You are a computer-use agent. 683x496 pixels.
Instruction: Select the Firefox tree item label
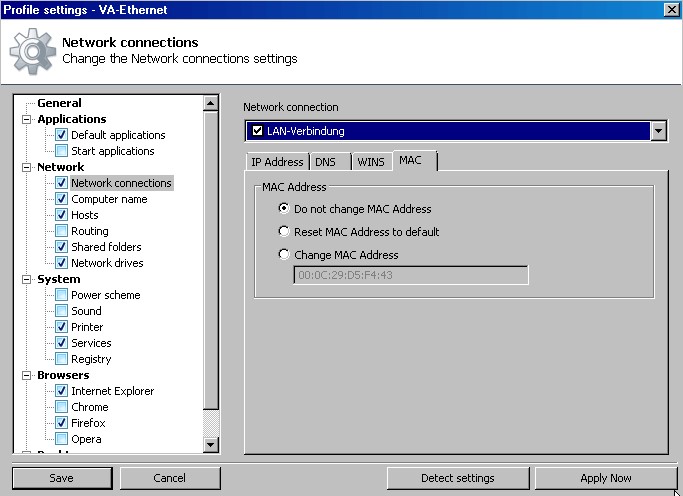pos(88,423)
